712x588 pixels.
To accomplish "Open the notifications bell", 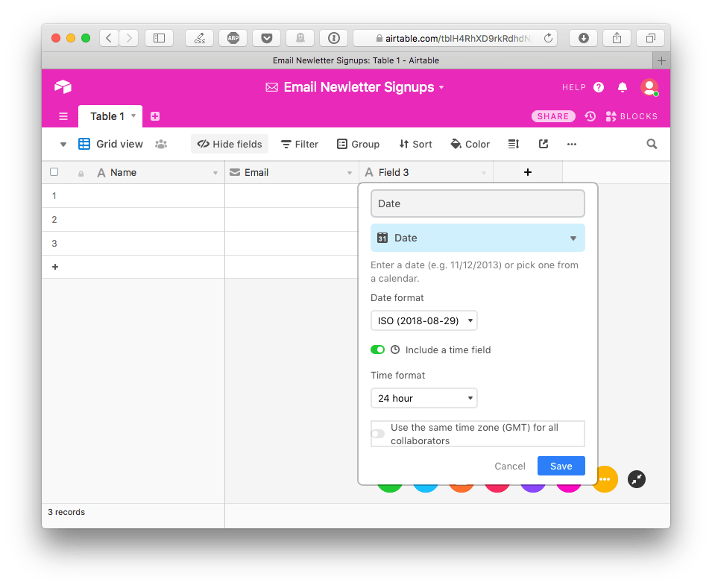I will point(622,87).
